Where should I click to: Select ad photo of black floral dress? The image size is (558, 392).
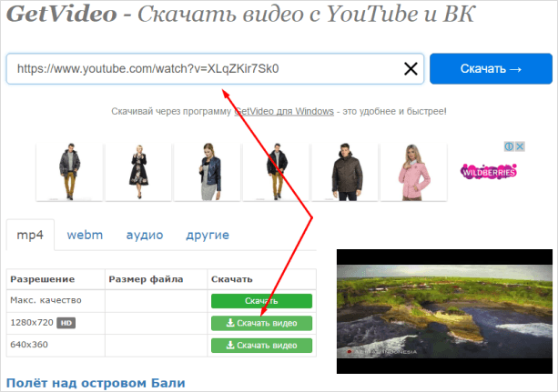[x=138, y=172]
